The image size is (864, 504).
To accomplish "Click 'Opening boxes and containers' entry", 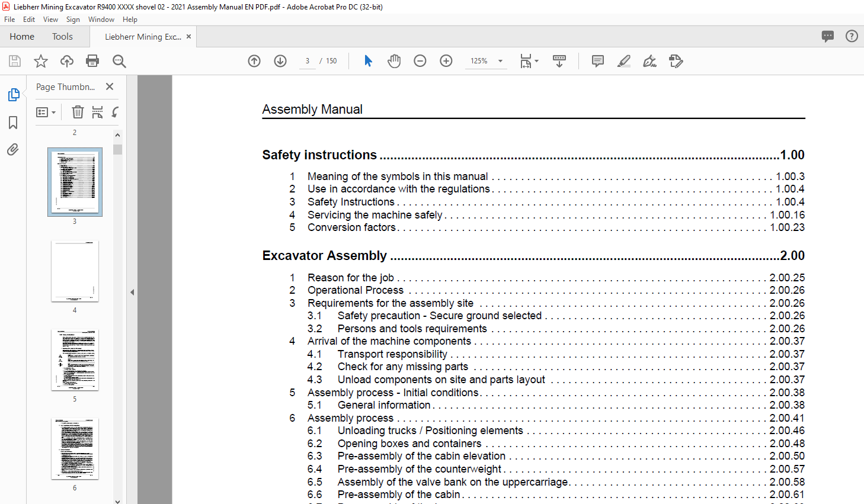I will 409,444.
